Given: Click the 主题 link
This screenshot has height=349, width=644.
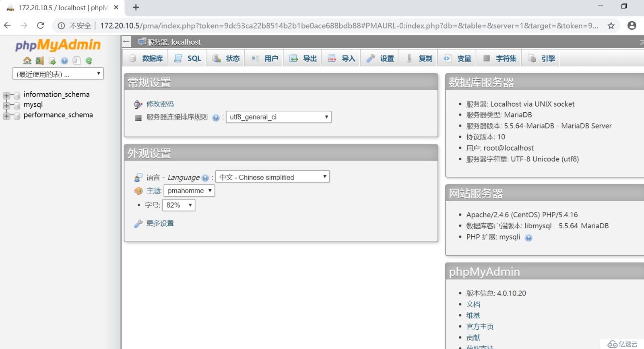Looking at the screenshot, I should (154, 191).
